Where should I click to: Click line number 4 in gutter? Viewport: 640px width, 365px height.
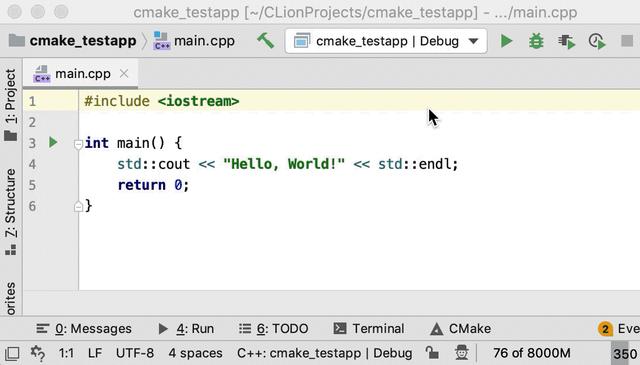(x=32, y=164)
